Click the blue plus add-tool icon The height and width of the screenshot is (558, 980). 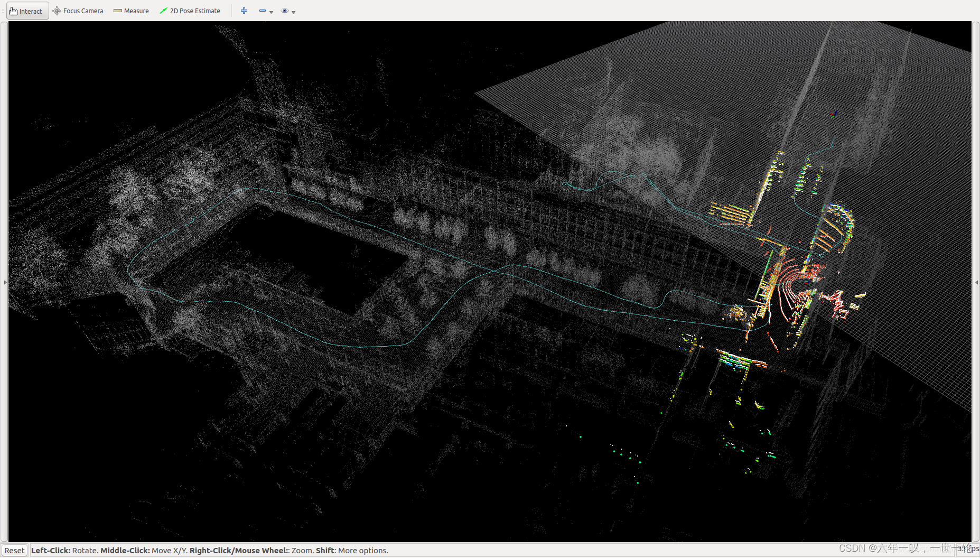click(x=244, y=11)
